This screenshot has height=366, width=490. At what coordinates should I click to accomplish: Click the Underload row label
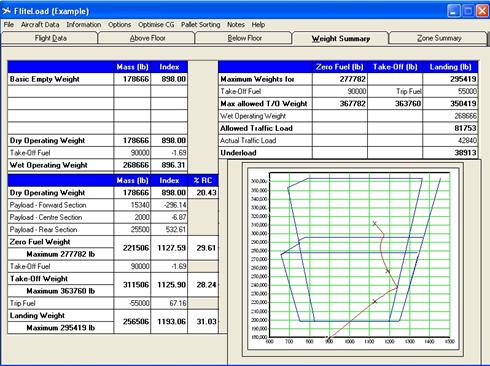tap(238, 153)
